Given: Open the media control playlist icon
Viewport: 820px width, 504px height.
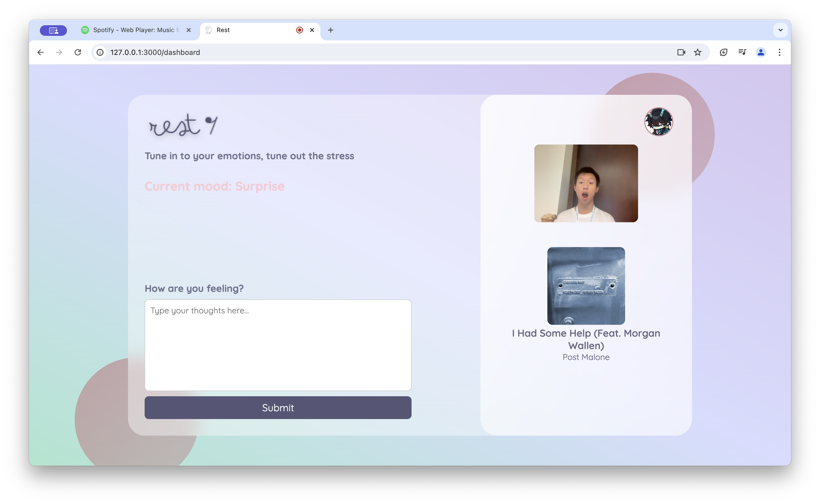Looking at the screenshot, I should [x=742, y=52].
